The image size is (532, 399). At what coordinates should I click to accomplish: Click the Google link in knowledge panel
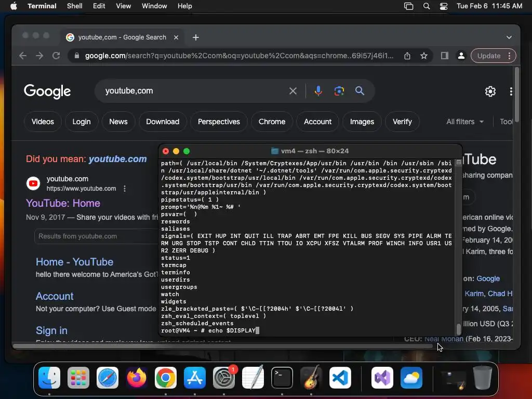(488, 278)
